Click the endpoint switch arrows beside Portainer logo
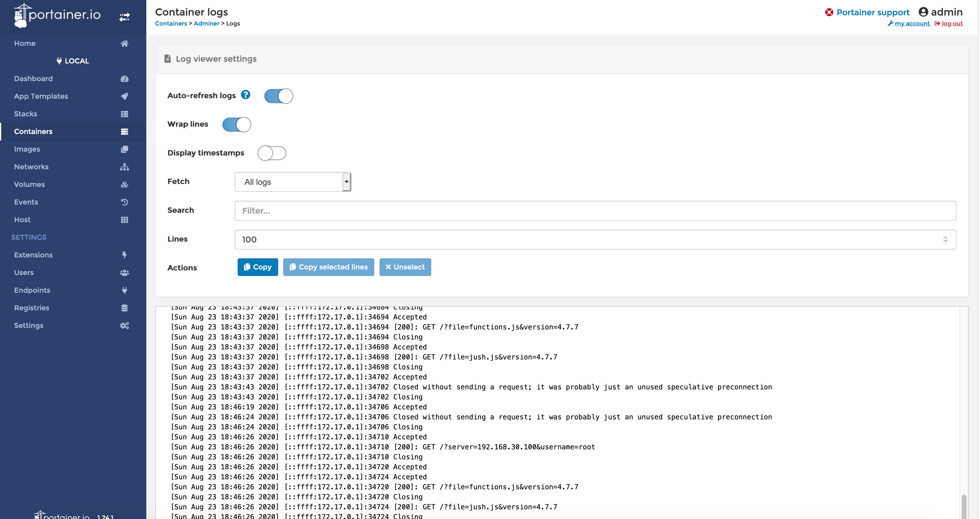The image size is (980, 519). (124, 17)
